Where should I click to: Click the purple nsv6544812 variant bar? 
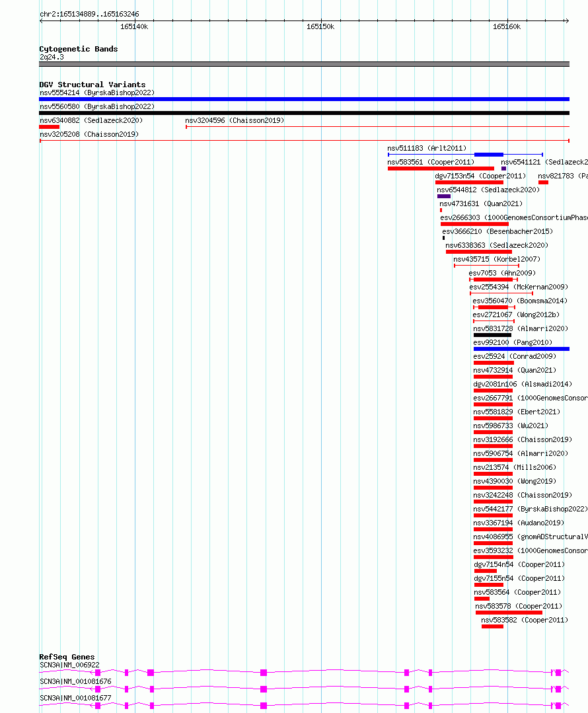[444, 196]
